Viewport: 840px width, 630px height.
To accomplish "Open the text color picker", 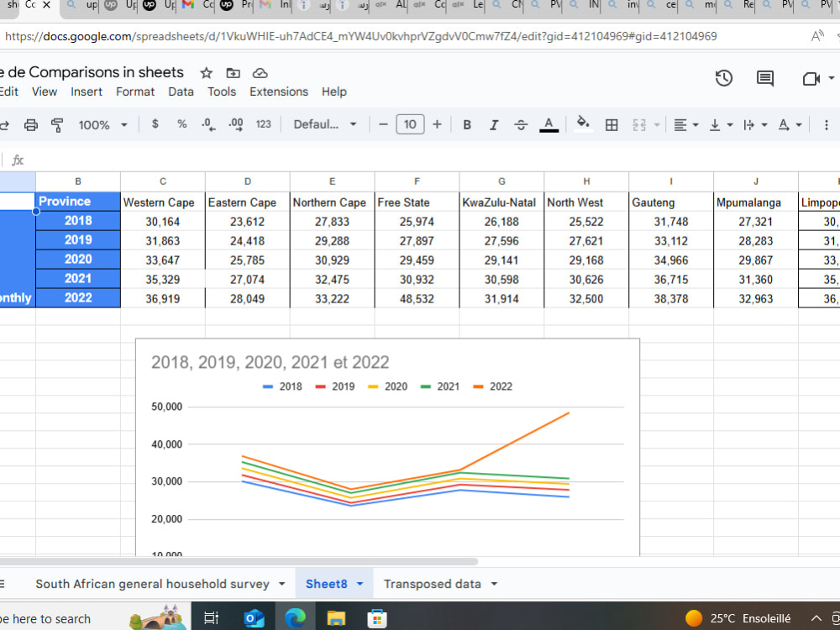I will point(549,125).
